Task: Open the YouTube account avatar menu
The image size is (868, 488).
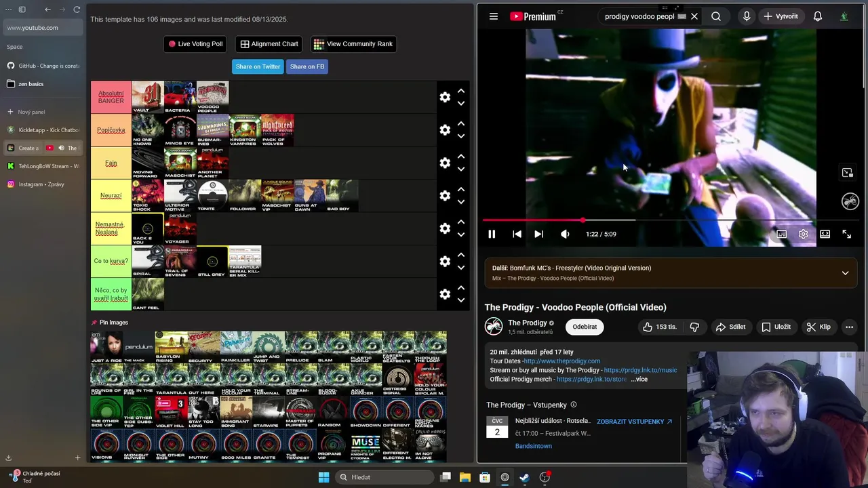Action: tap(844, 16)
